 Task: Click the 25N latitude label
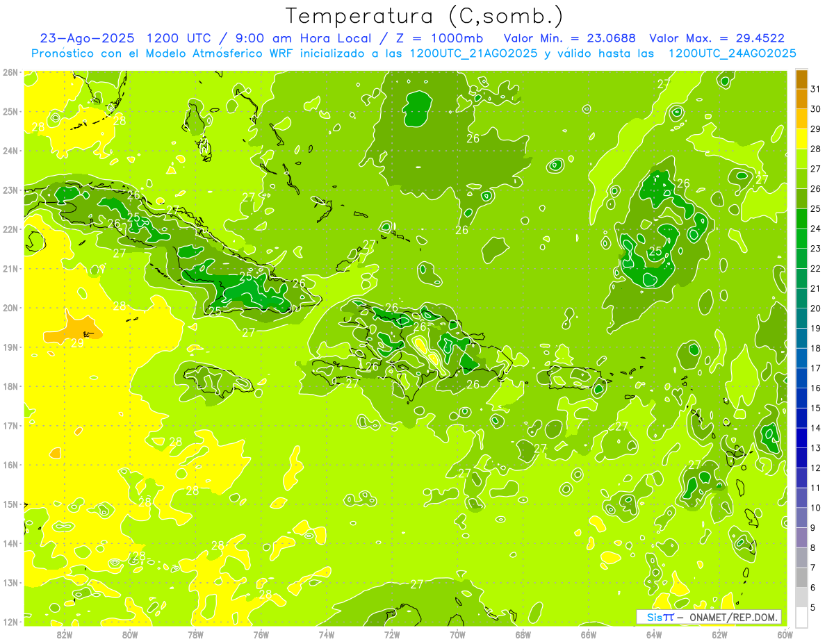[x=10, y=112]
